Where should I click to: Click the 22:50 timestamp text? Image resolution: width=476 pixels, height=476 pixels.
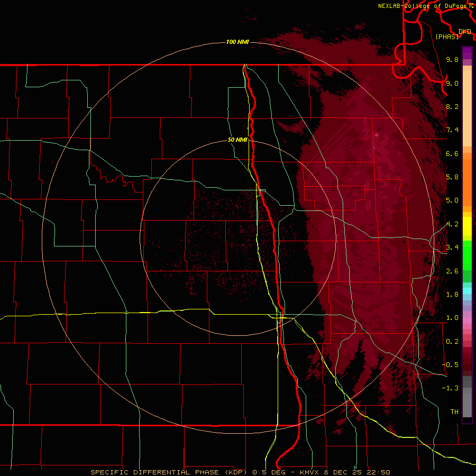click(379, 472)
